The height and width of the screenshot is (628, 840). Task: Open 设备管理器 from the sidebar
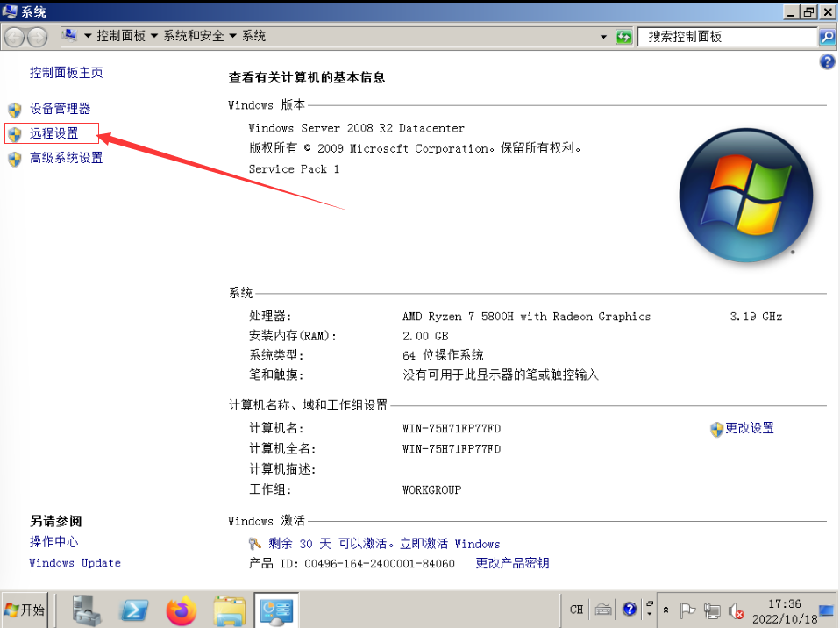(60, 109)
